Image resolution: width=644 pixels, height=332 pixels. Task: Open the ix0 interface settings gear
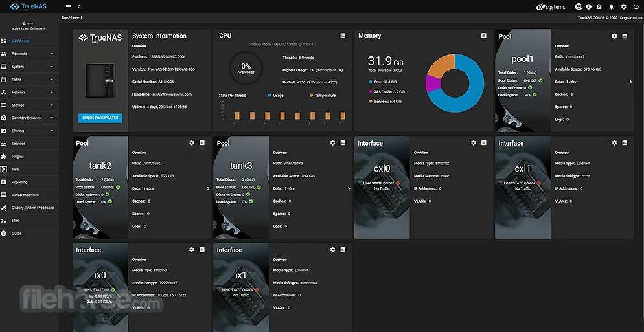click(191, 250)
